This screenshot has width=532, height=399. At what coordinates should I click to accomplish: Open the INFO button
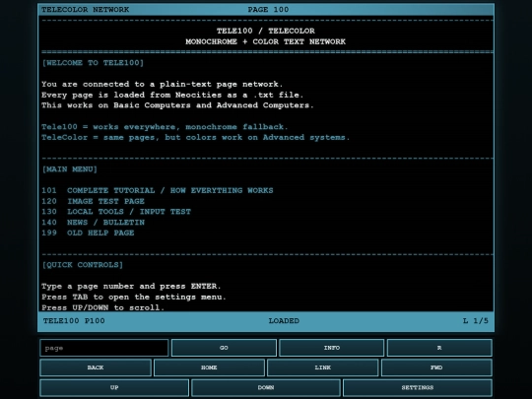pyautogui.click(x=331, y=348)
